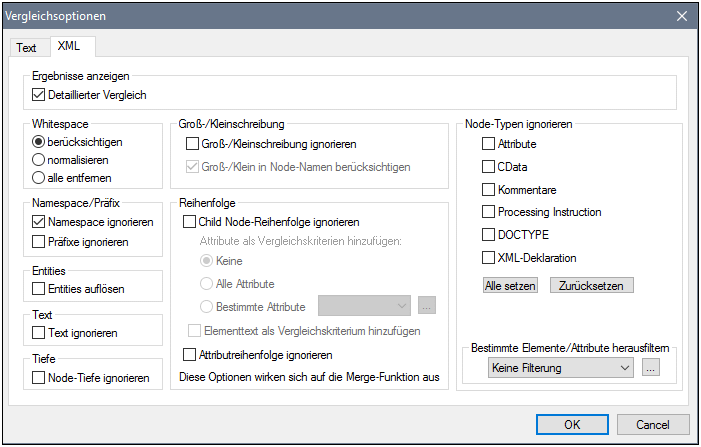The height and width of the screenshot is (447, 701).
Task: Check the CData node type box
Action: [x=489, y=167]
